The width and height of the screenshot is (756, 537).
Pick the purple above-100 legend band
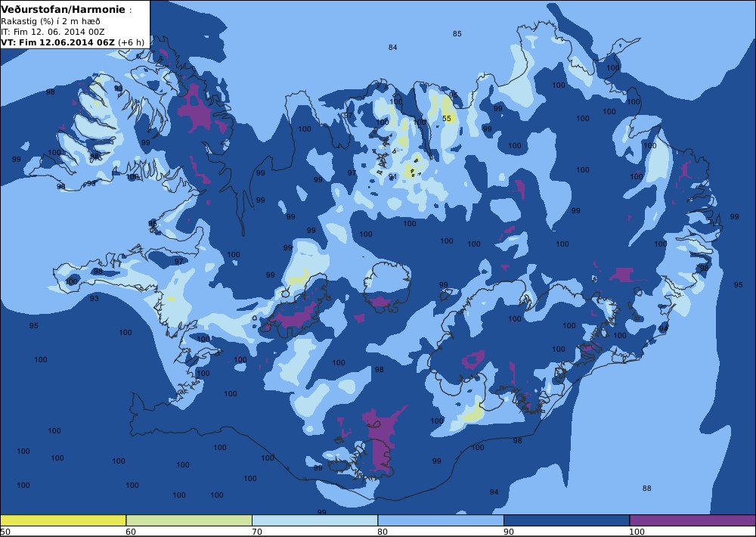point(692,520)
